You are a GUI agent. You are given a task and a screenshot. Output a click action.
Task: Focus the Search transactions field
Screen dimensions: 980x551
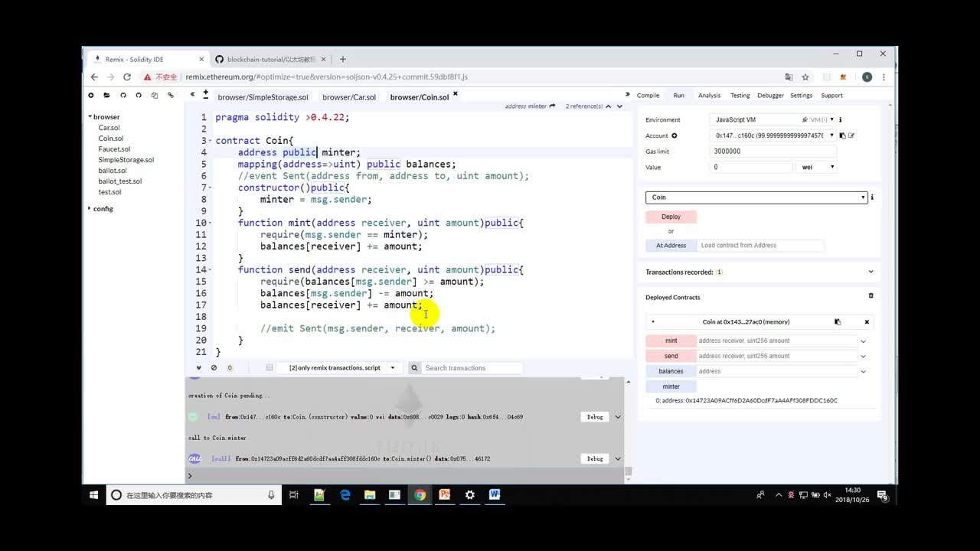click(x=472, y=368)
